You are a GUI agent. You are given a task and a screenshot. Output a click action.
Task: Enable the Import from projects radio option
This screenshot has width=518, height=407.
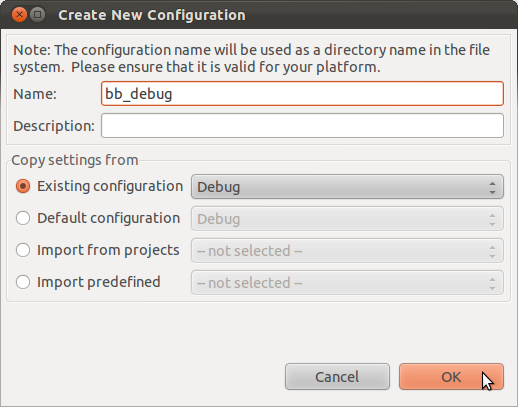(x=23, y=250)
